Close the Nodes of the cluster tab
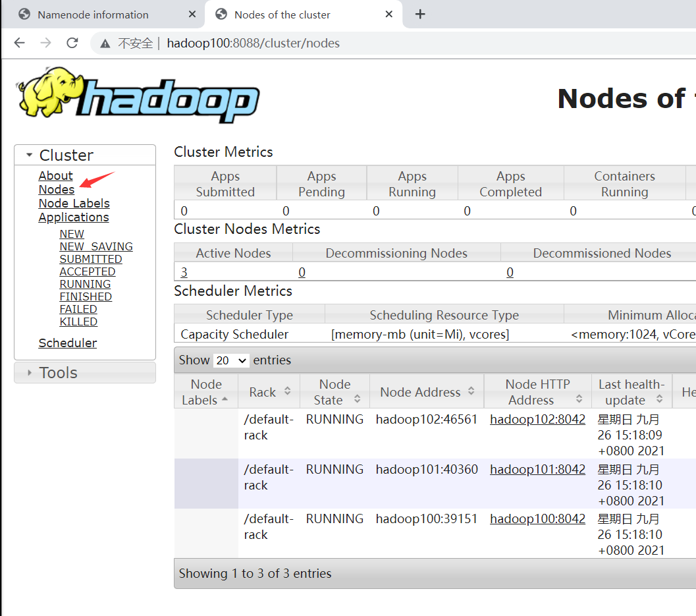 point(389,14)
